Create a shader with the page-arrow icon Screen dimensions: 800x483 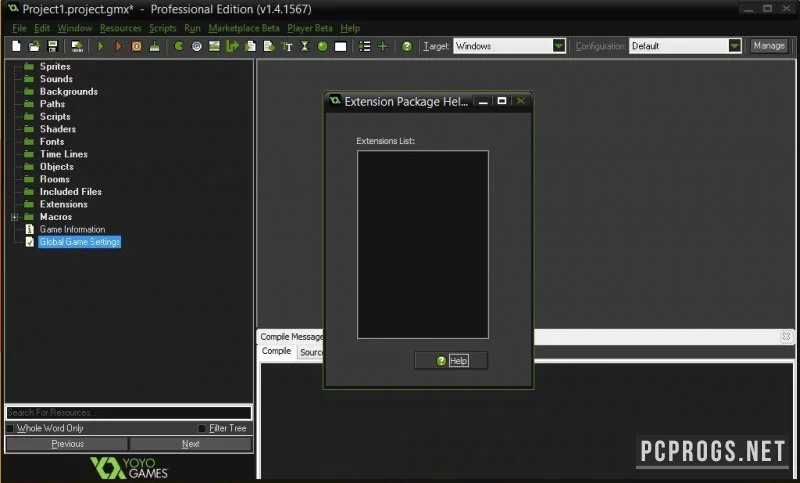click(269, 46)
